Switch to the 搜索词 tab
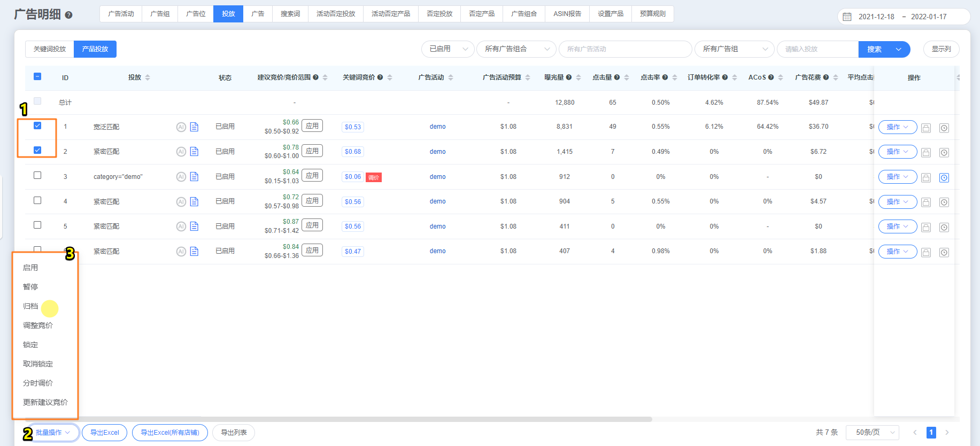 pos(290,14)
